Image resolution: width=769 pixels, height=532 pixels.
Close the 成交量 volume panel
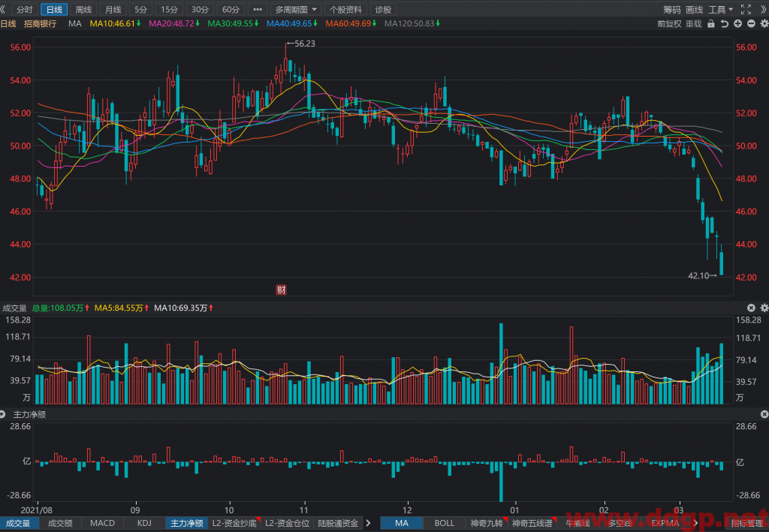(x=751, y=308)
